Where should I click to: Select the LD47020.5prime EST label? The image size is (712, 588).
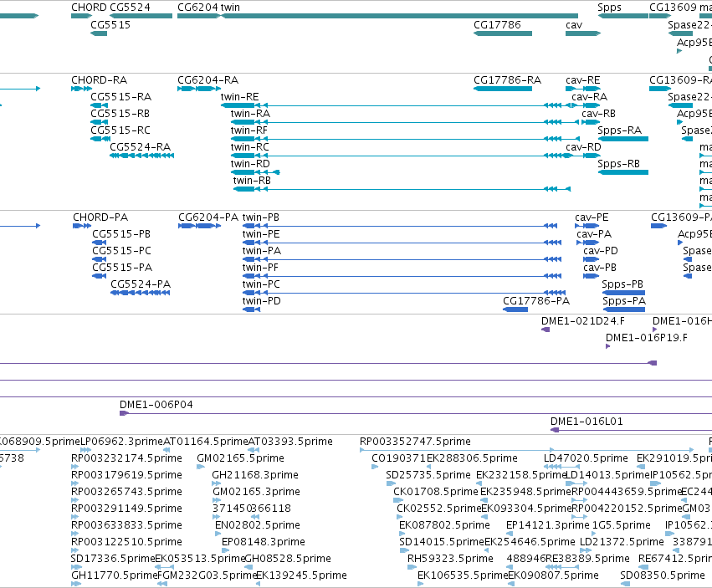point(586,458)
